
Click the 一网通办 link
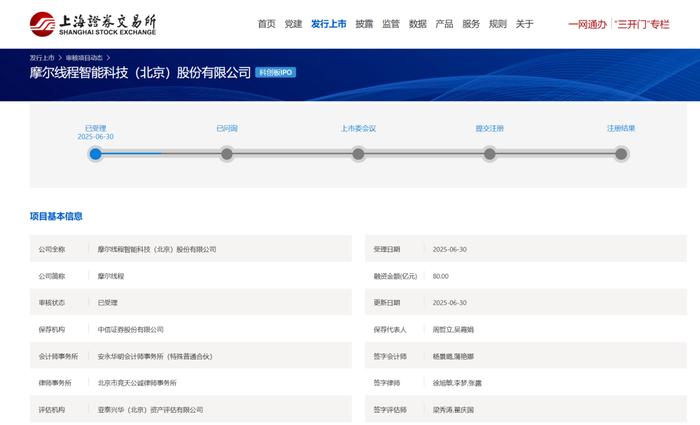tap(588, 25)
